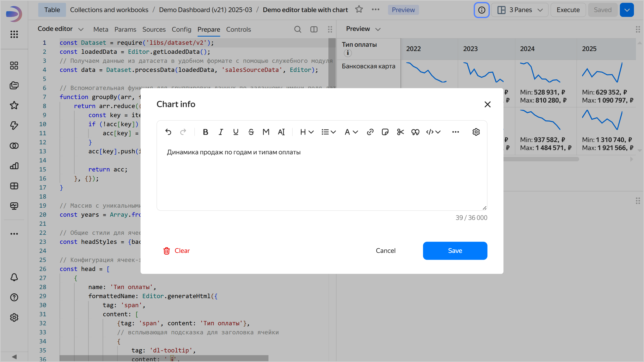This screenshot has width=644, height=362.
Task: Apply underline formatting
Action: pyautogui.click(x=236, y=132)
